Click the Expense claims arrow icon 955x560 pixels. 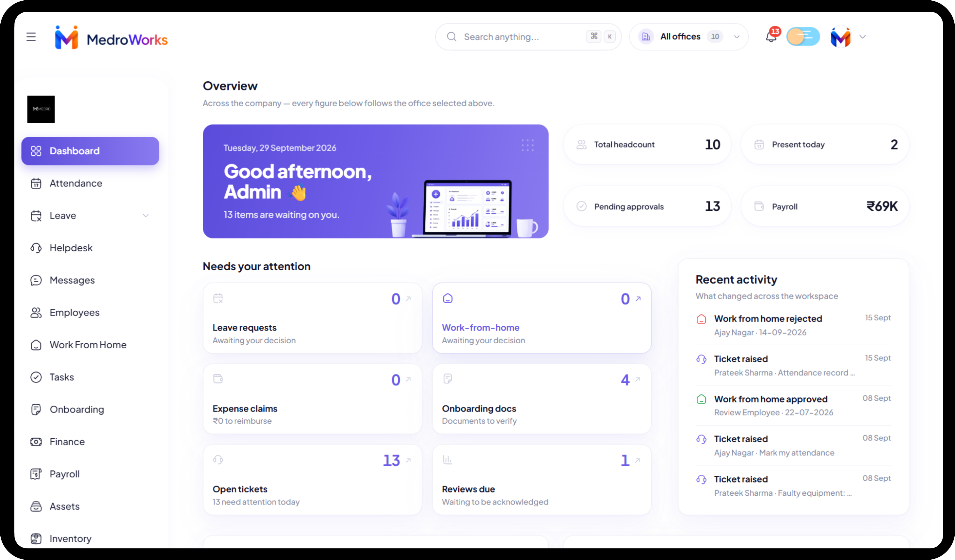click(x=409, y=379)
